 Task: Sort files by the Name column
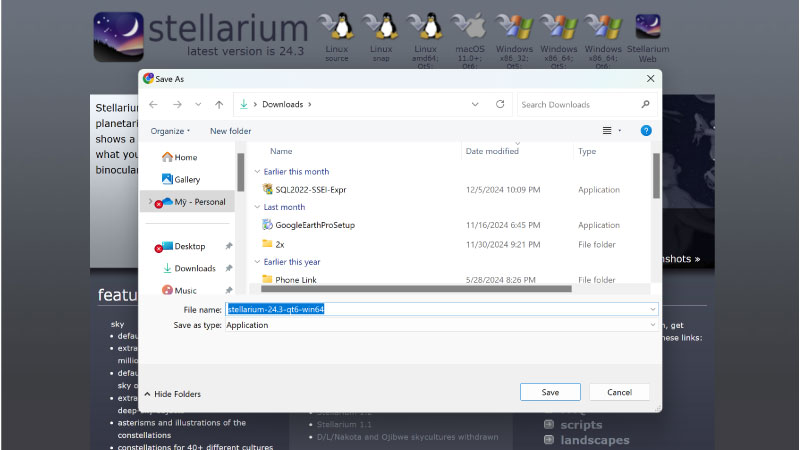pos(281,151)
